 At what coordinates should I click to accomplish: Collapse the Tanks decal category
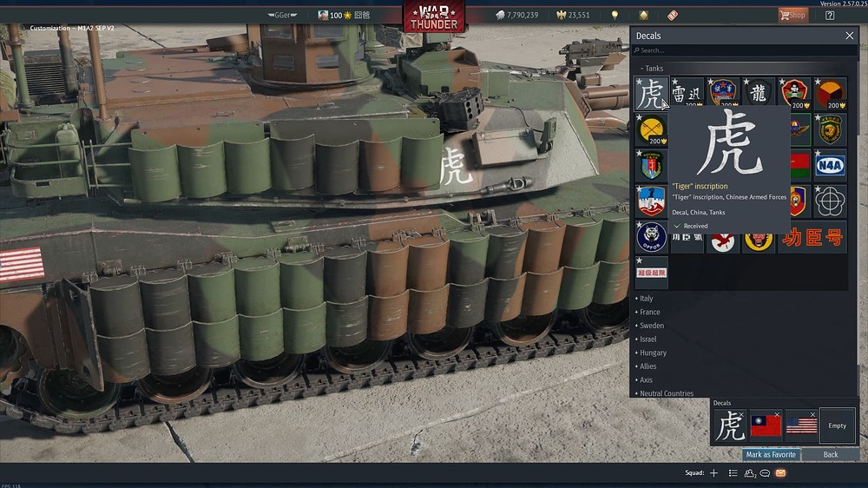coord(652,68)
